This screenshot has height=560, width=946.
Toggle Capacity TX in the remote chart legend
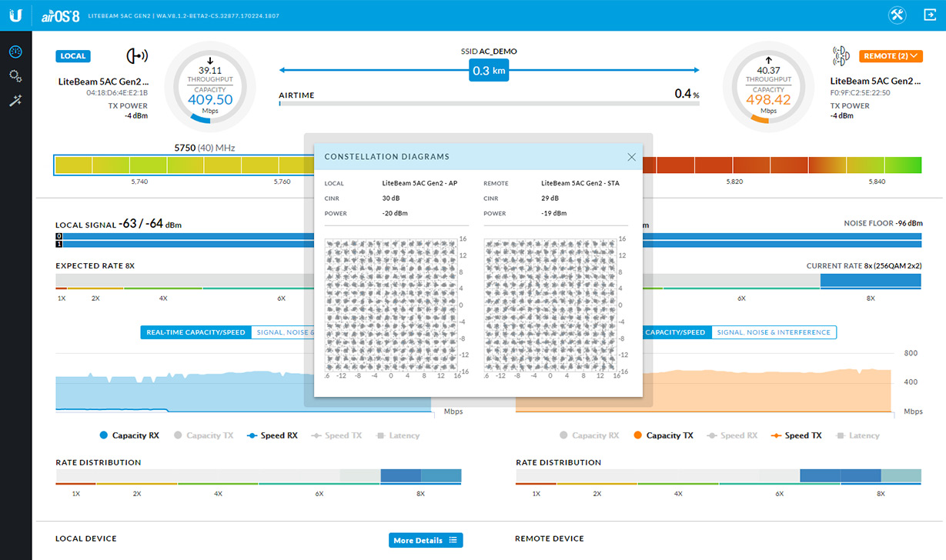point(664,435)
